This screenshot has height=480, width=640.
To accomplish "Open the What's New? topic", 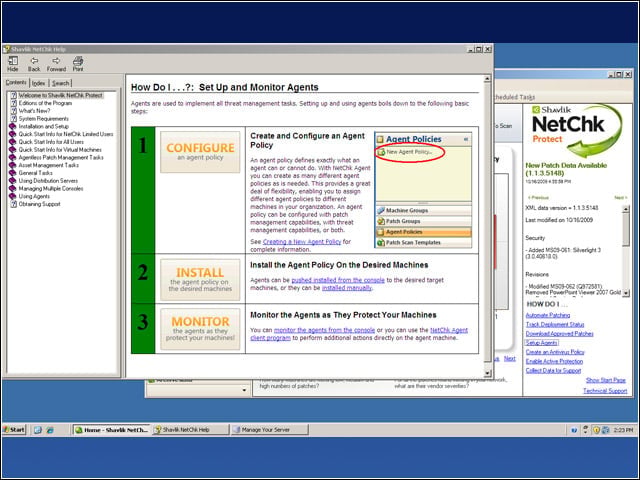I will click(x=34, y=111).
